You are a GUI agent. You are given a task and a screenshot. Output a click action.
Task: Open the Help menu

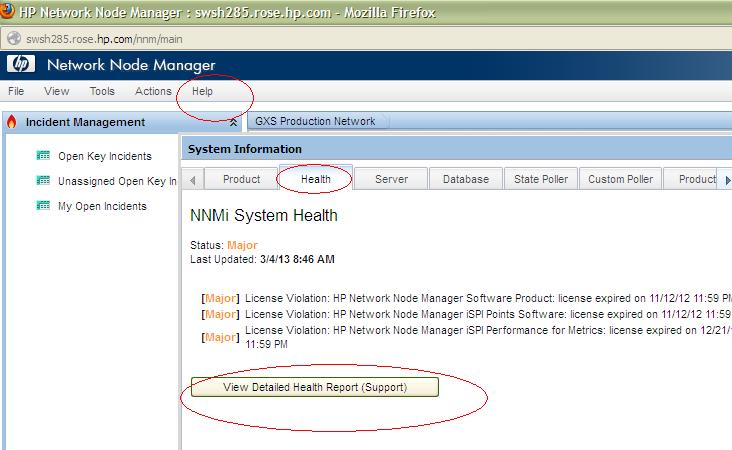[x=202, y=91]
